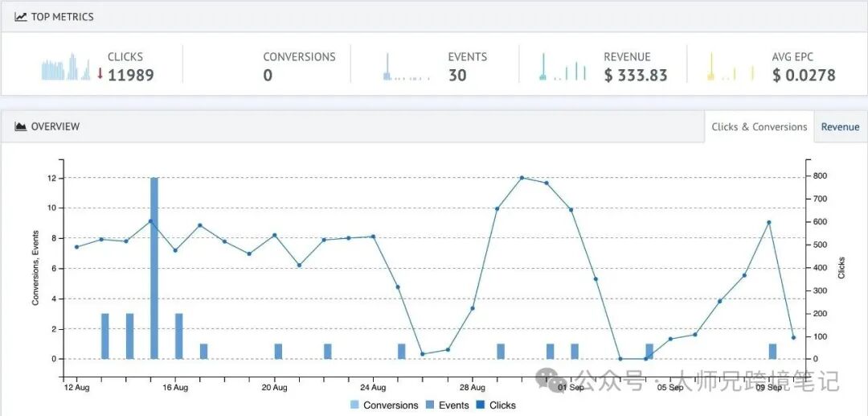
Task: Click the Overview area-chart icon
Action: tap(20, 126)
